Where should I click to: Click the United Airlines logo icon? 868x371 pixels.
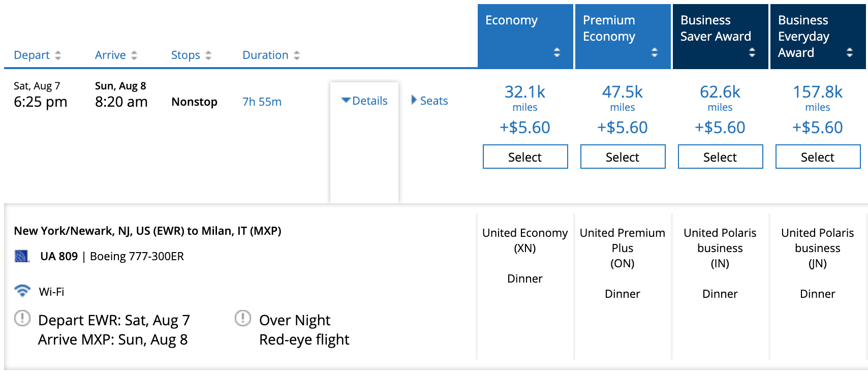point(22,256)
